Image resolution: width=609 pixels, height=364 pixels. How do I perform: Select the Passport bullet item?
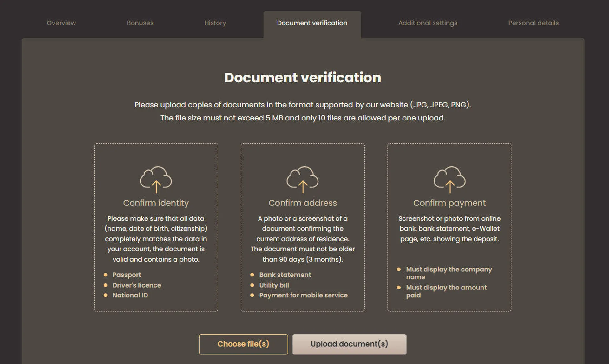(127, 275)
